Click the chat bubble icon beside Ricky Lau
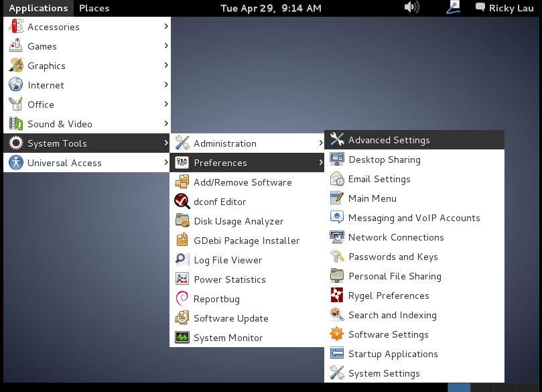542x392 pixels. (x=480, y=7)
